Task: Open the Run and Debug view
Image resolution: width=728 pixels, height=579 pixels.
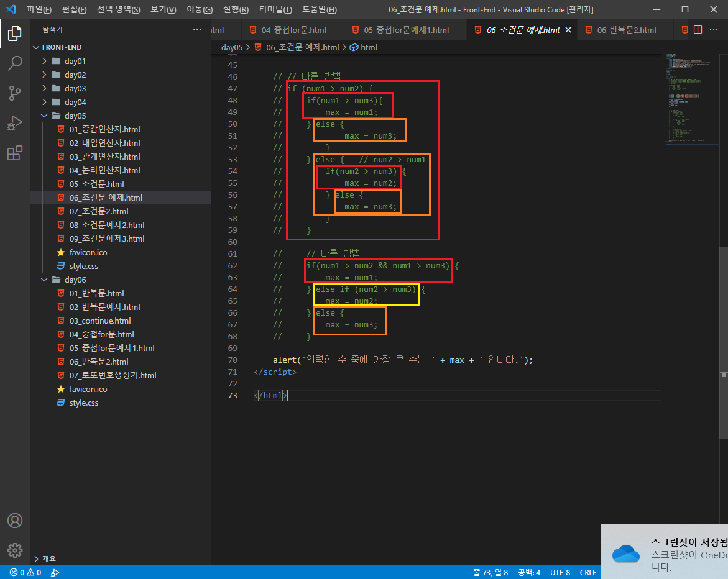Action: [x=15, y=123]
